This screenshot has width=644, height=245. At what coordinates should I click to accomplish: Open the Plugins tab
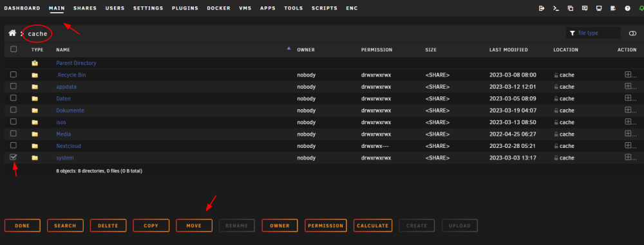pyautogui.click(x=185, y=8)
